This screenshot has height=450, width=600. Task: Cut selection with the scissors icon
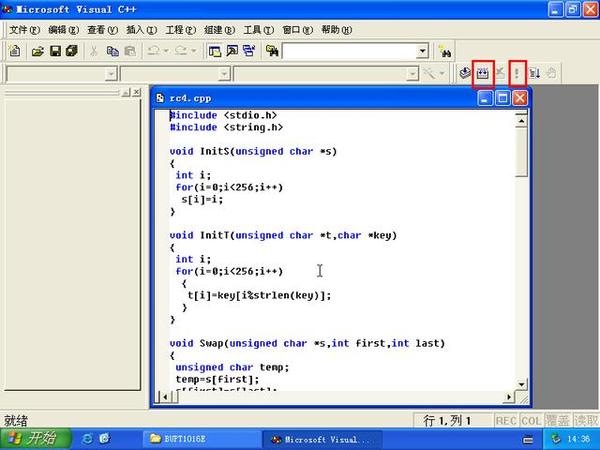coord(94,51)
